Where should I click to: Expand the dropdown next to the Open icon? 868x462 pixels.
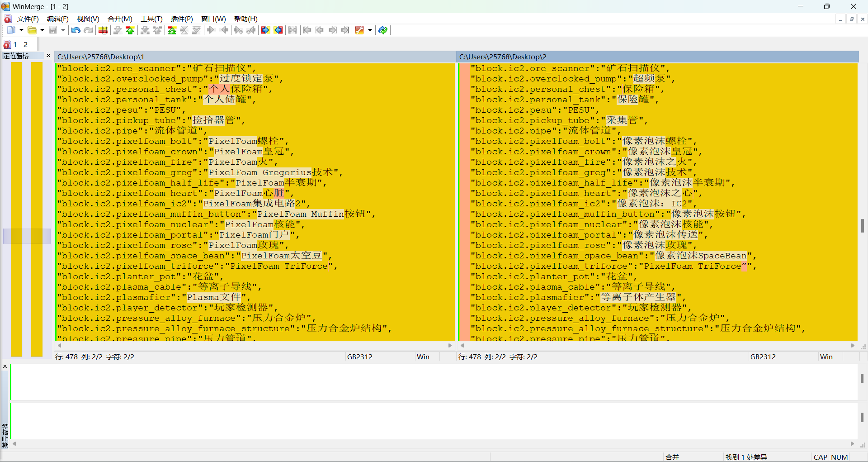tap(42, 30)
